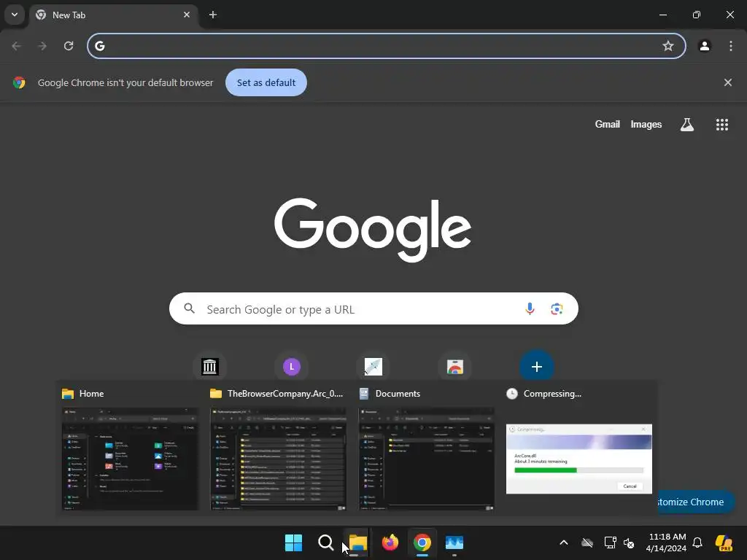Search by image with Google Lens
This screenshot has height=560, width=747.
[x=557, y=308]
